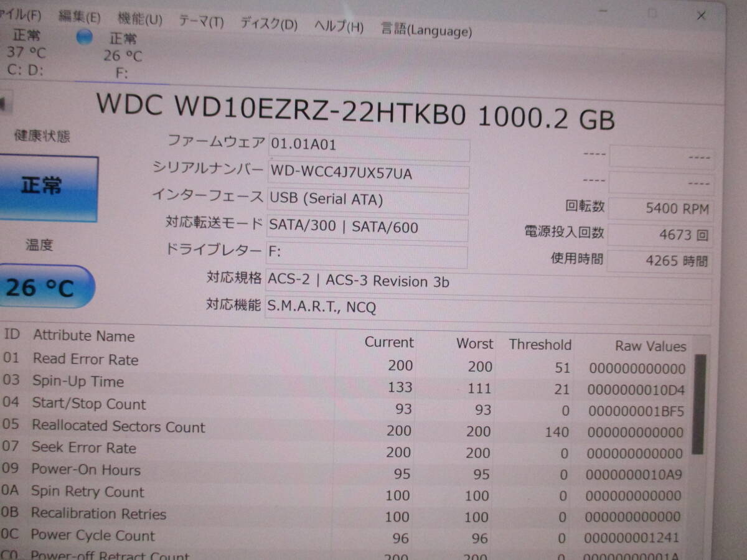This screenshot has width=747, height=560.
Task: Click the 26 °C temperature button
Action: 45,287
